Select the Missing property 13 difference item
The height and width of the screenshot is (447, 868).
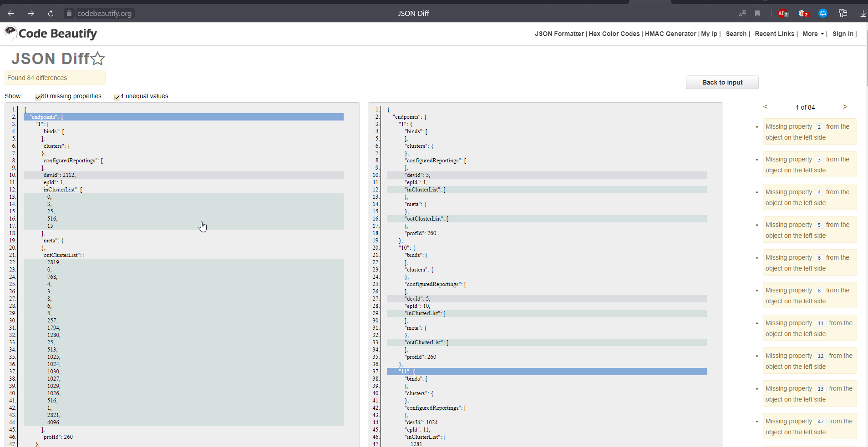(x=810, y=393)
